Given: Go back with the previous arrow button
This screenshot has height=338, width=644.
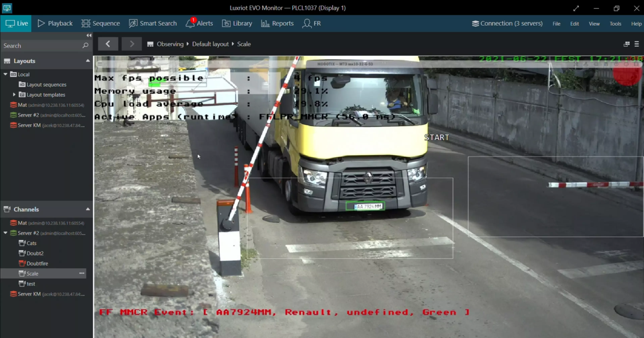Looking at the screenshot, I should click(108, 44).
